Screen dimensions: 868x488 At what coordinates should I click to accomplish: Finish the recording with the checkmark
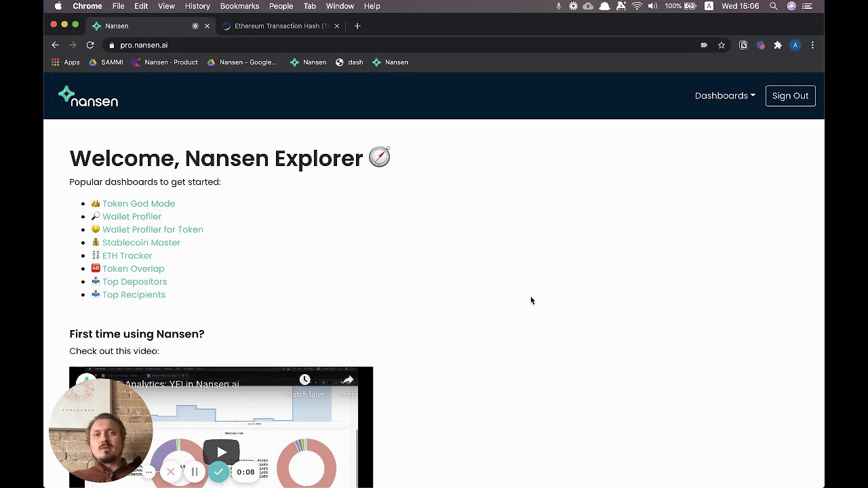tap(218, 472)
